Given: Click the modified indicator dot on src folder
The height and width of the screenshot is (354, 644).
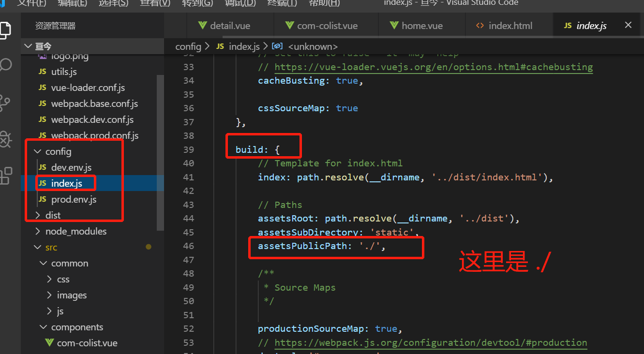Looking at the screenshot, I should [x=149, y=247].
